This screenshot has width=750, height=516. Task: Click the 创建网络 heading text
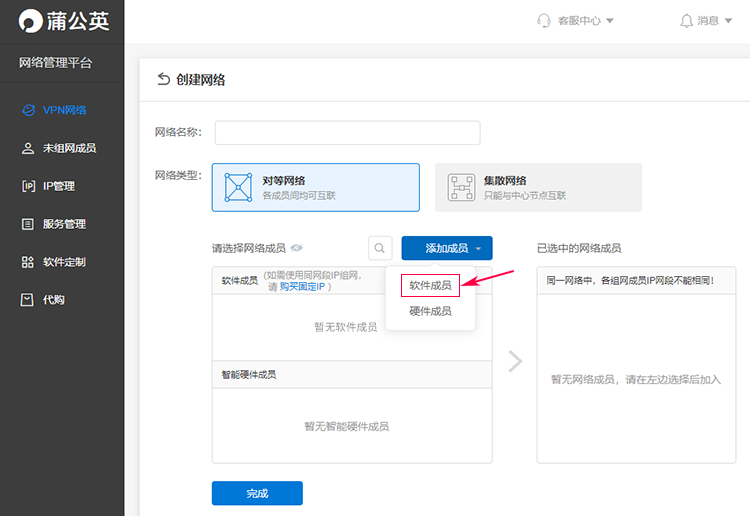click(x=200, y=79)
